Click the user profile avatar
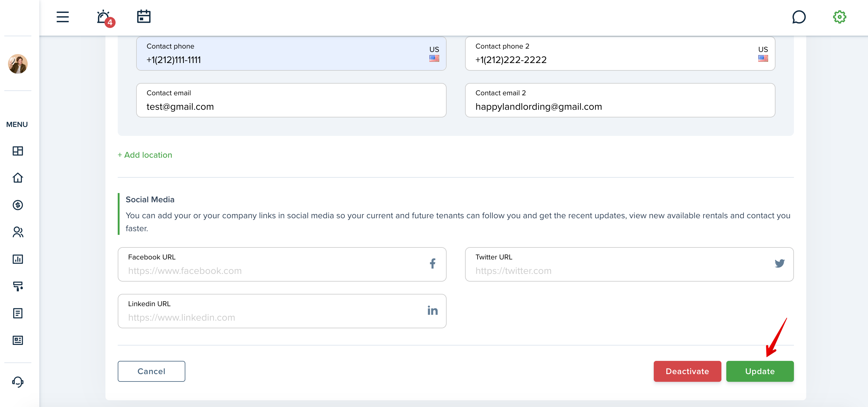 [x=18, y=64]
